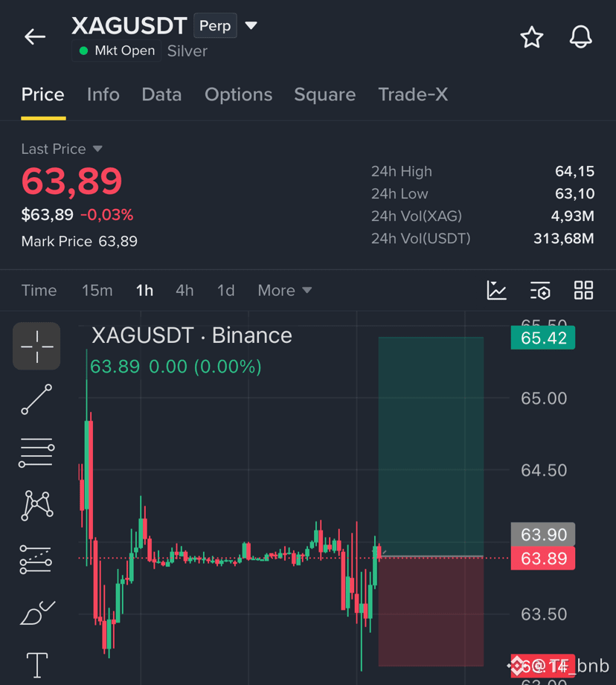Screen dimensions: 616x685
Task: Tap the XAGUSDT · Binance chart title
Action: tap(192, 335)
